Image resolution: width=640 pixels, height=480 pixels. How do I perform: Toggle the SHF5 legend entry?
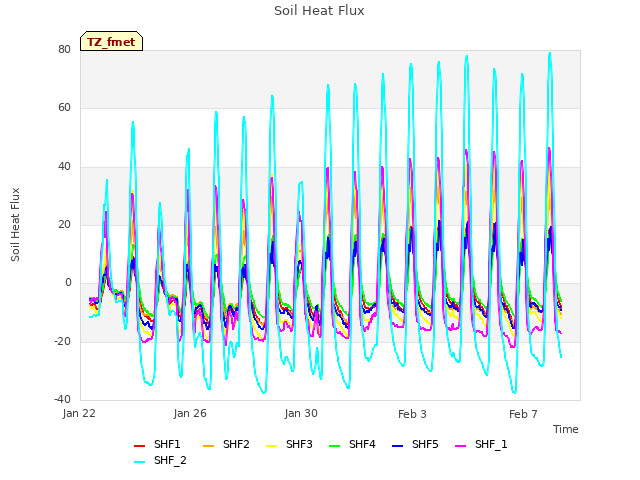[x=415, y=444]
